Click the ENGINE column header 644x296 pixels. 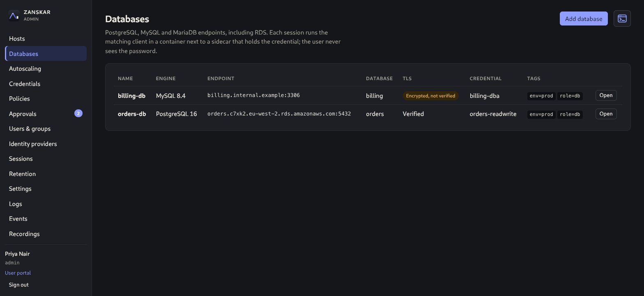point(166,79)
